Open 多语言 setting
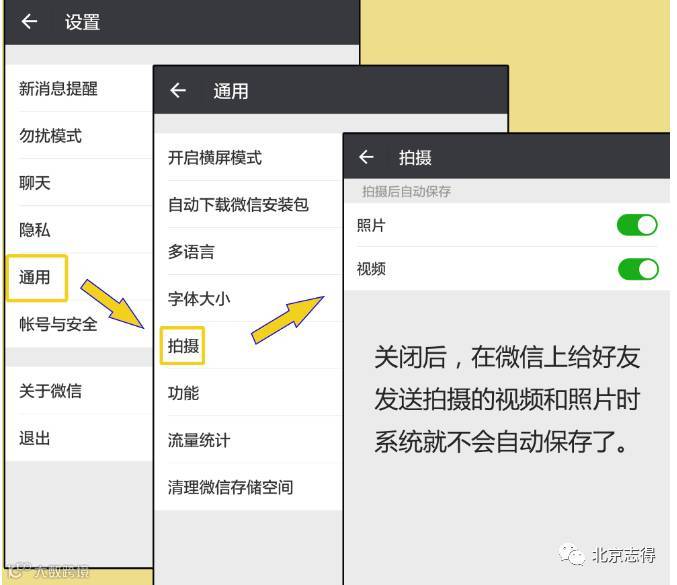 (x=248, y=251)
